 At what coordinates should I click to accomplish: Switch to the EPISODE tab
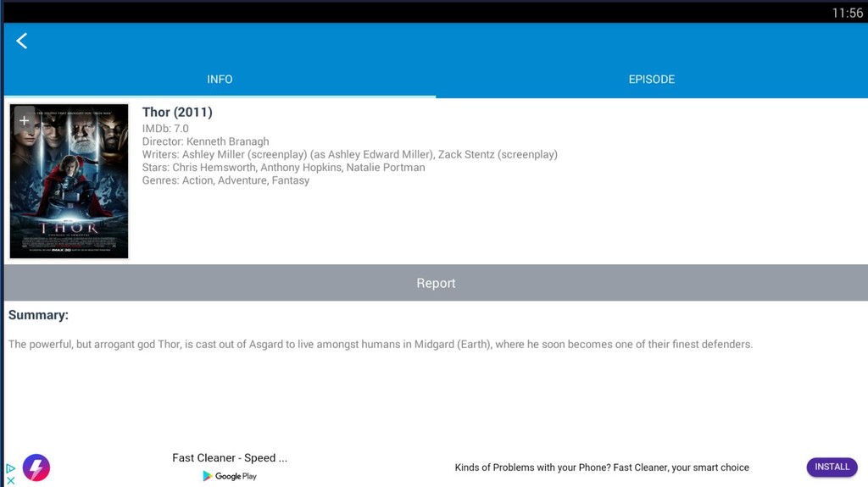(x=652, y=79)
